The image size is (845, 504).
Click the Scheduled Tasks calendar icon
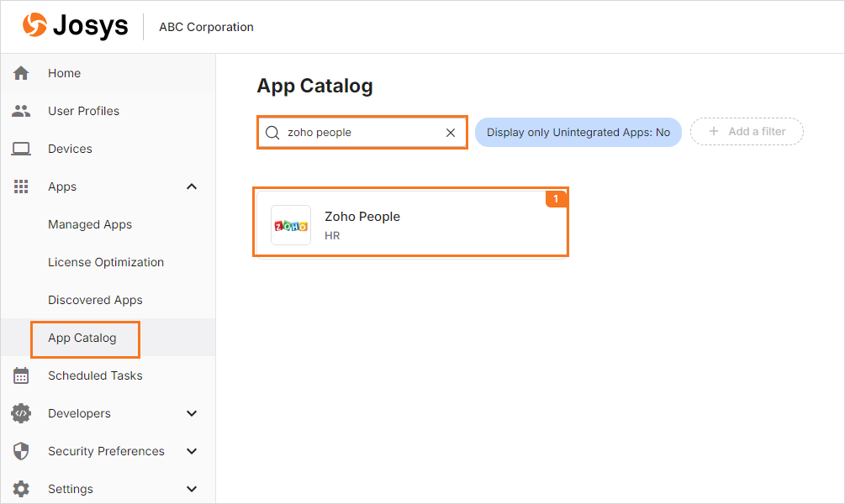(21, 375)
